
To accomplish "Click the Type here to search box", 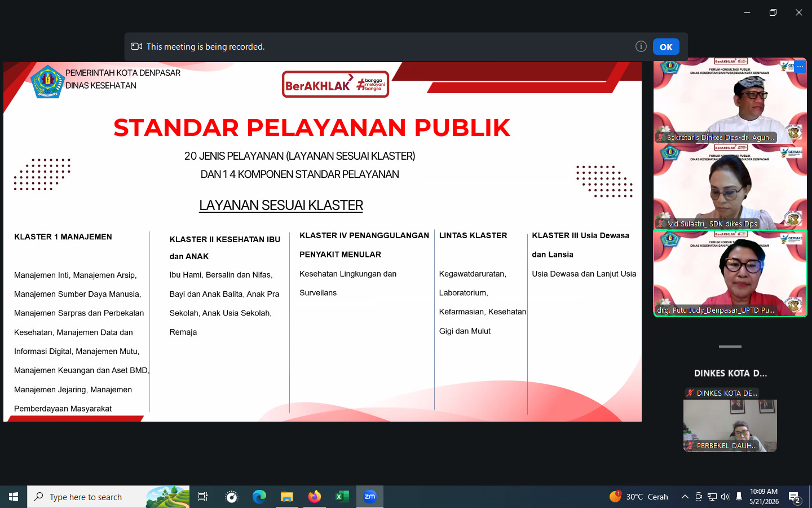I will (108, 497).
